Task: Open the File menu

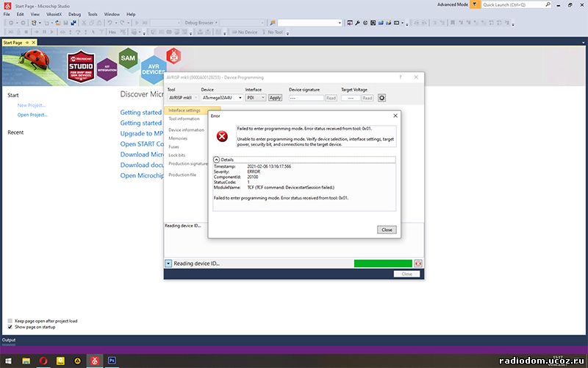Action: pyautogui.click(x=7, y=14)
